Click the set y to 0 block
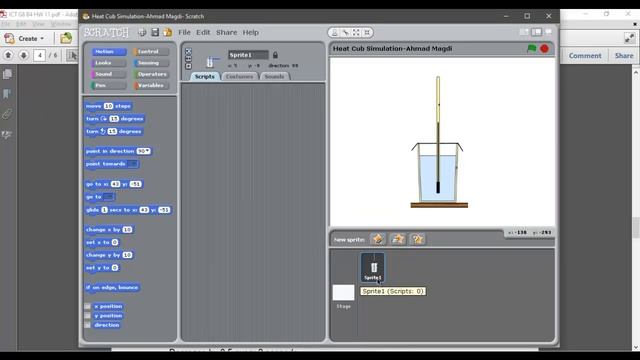 click(102, 268)
